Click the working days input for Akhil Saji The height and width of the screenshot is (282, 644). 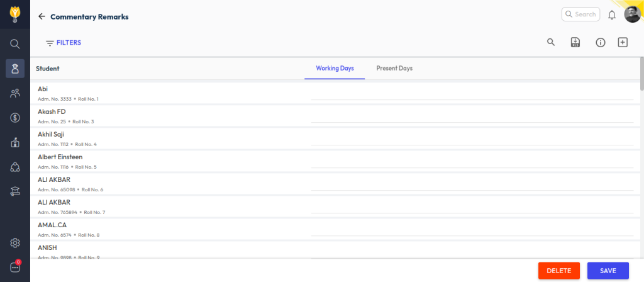pos(472,139)
